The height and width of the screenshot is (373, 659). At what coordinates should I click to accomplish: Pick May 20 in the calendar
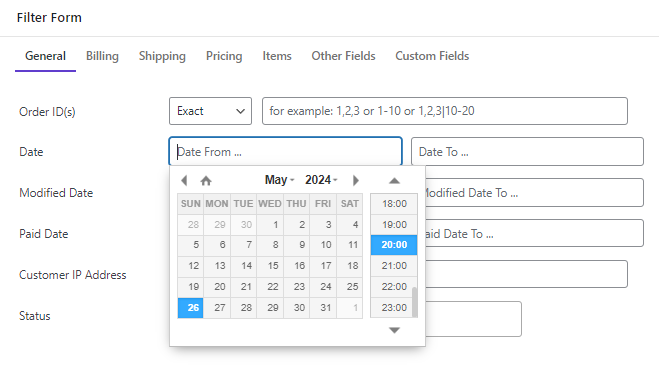click(217, 287)
